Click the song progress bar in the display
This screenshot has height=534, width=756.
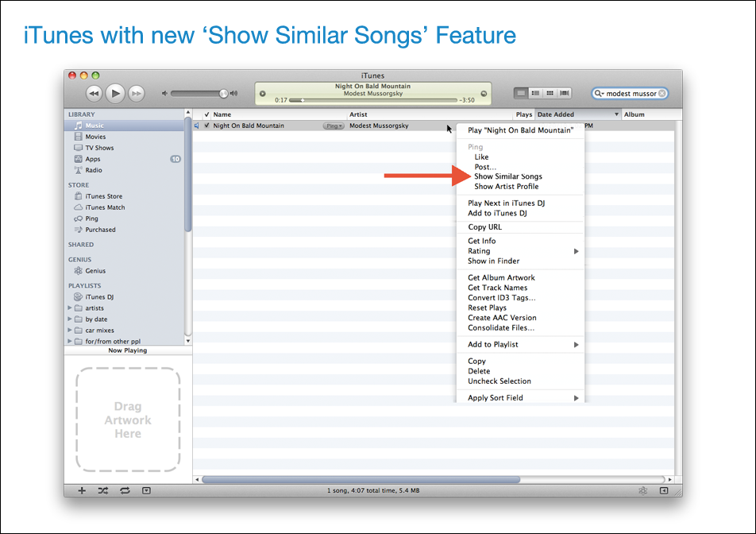(x=372, y=100)
